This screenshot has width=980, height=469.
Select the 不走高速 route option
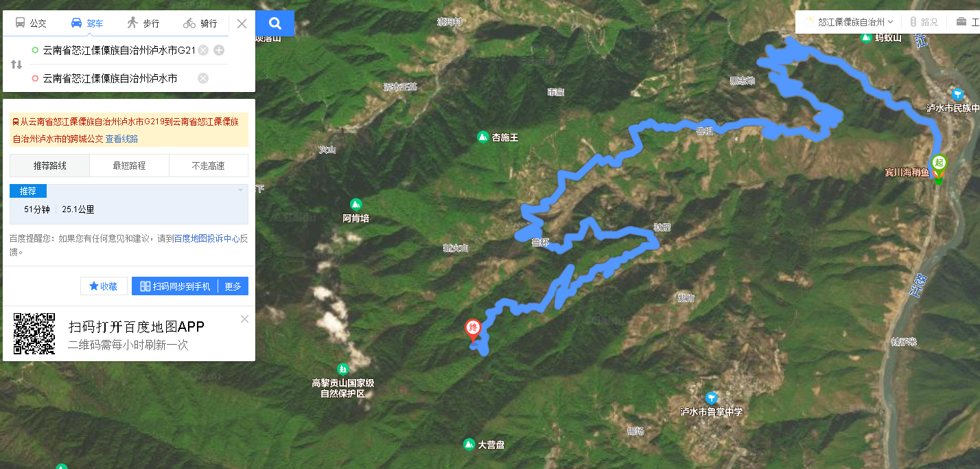pos(209,165)
